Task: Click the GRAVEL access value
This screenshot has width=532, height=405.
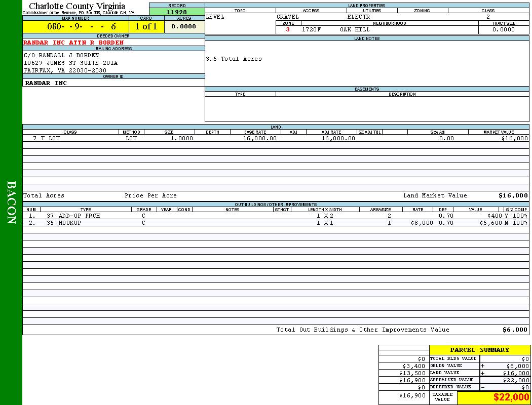Action: coord(288,17)
